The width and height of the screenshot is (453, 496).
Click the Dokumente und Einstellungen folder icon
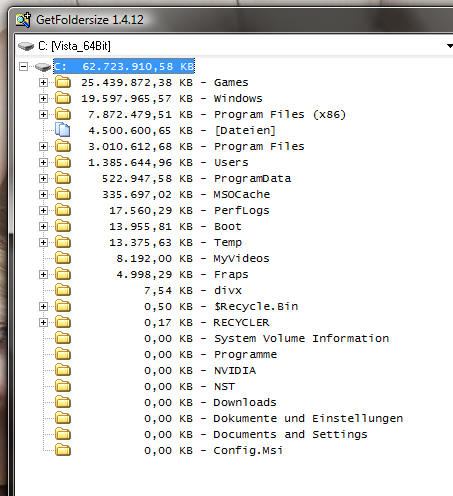coord(63,418)
